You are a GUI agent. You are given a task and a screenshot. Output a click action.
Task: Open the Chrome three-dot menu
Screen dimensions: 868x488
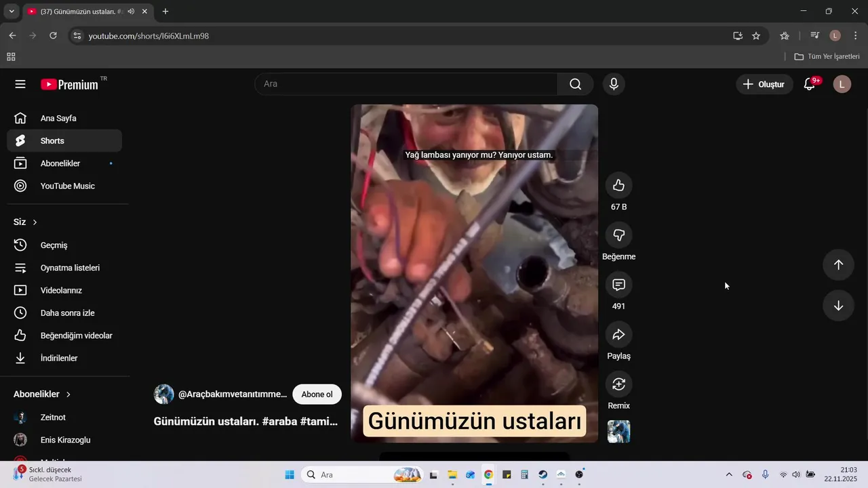pyautogui.click(x=854, y=35)
